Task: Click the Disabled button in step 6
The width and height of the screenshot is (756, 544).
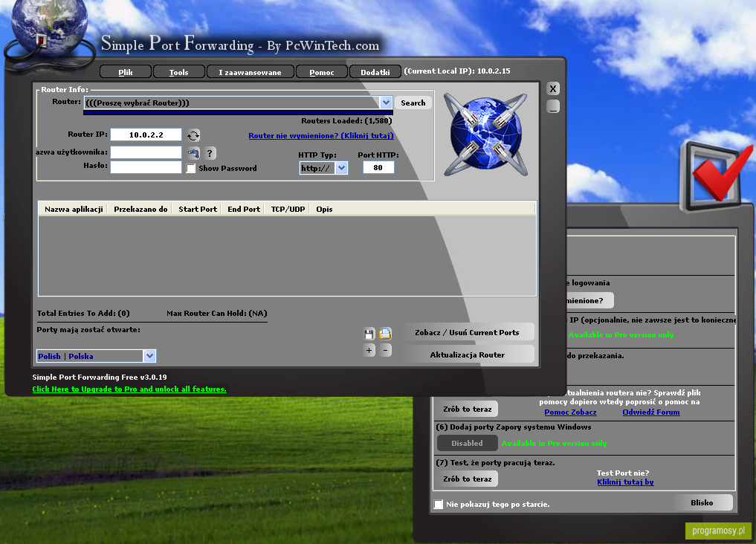Action: coord(467,443)
